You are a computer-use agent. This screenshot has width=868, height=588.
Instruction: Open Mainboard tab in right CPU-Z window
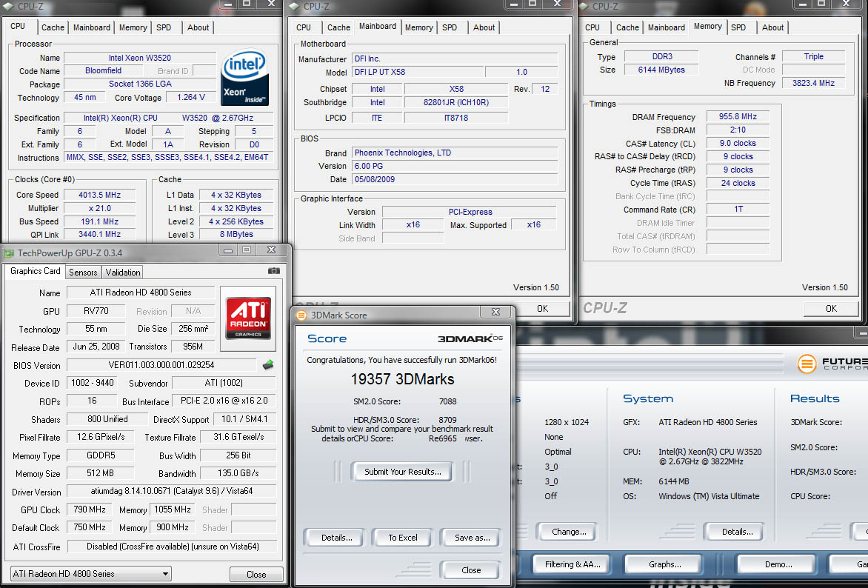coord(667,27)
